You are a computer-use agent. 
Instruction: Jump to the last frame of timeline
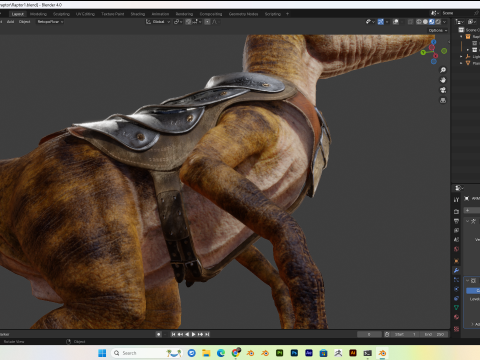tap(207, 334)
